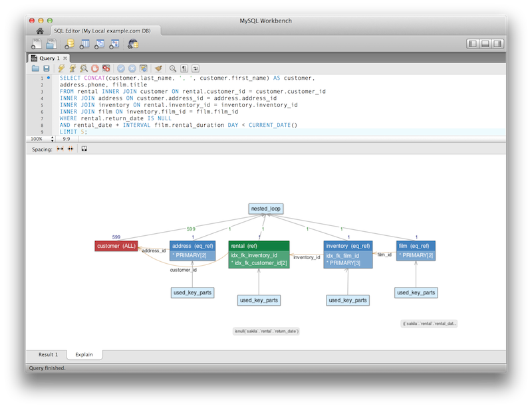
Task: Toggle the left sidebar panel visibility
Action: pyautogui.click(x=473, y=44)
